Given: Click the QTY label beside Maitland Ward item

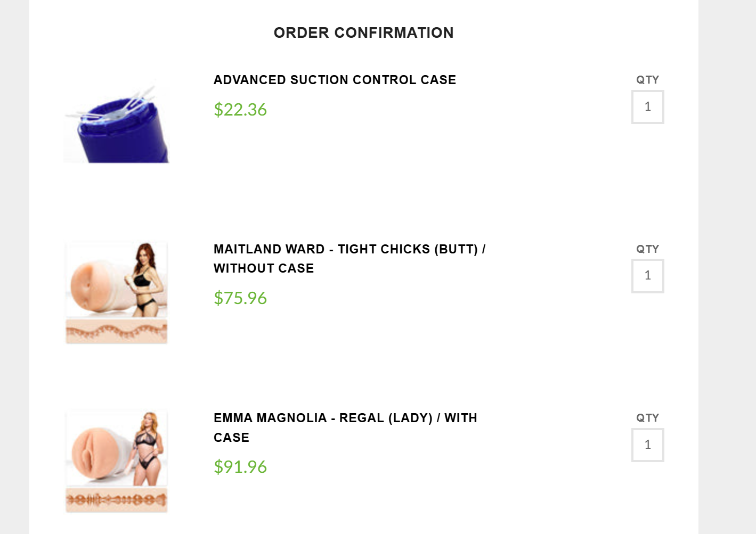Looking at the screenshot, I should [x=648, y=249].
